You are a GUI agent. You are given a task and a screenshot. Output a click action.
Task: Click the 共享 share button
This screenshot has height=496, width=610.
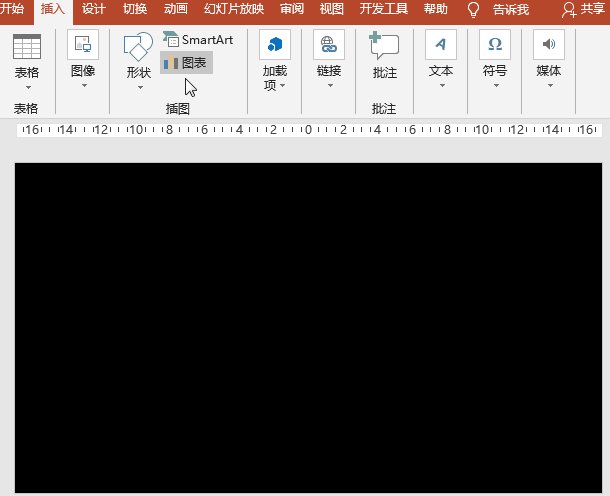click(x=584, y=9)
